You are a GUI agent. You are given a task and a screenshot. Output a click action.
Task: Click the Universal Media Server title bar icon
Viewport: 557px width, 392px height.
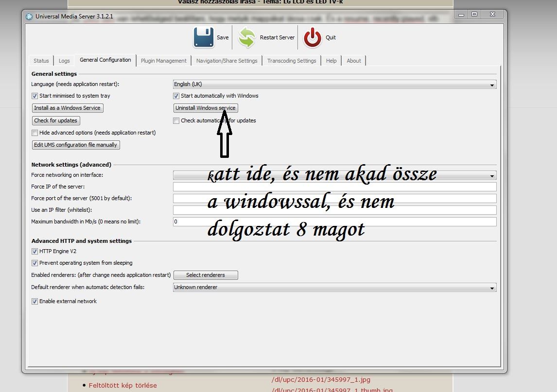(29, 17)
